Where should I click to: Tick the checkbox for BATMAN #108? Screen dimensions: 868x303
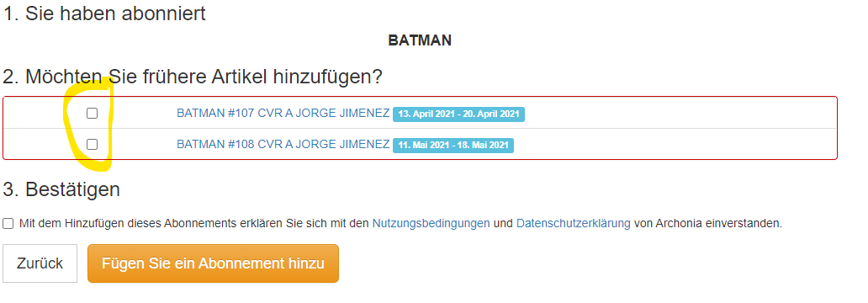tap(92, 144)
